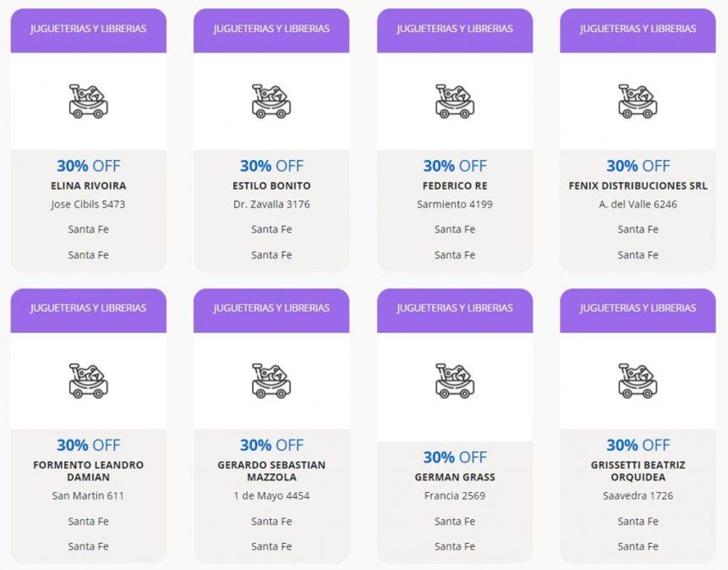728x570 pixels.
Task: Click the purple category header on German Grass card
Action: [455, 308]
